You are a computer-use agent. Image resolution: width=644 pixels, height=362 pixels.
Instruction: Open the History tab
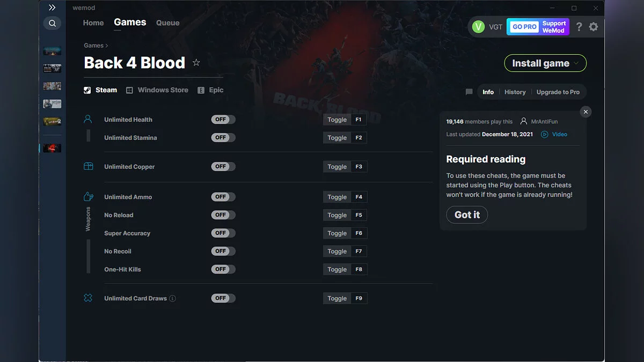pos(515,92)
